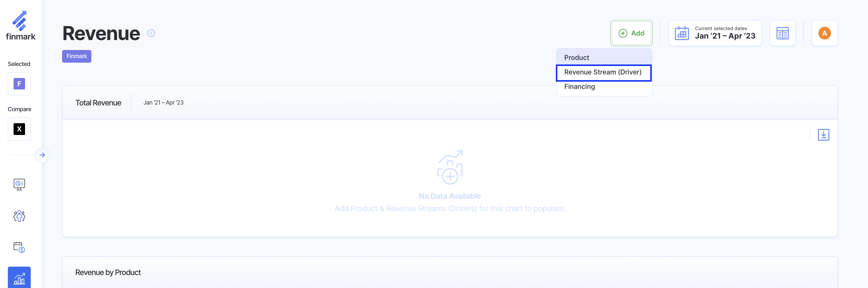Download the Total Revenue chart

click(x=823, y=135)
